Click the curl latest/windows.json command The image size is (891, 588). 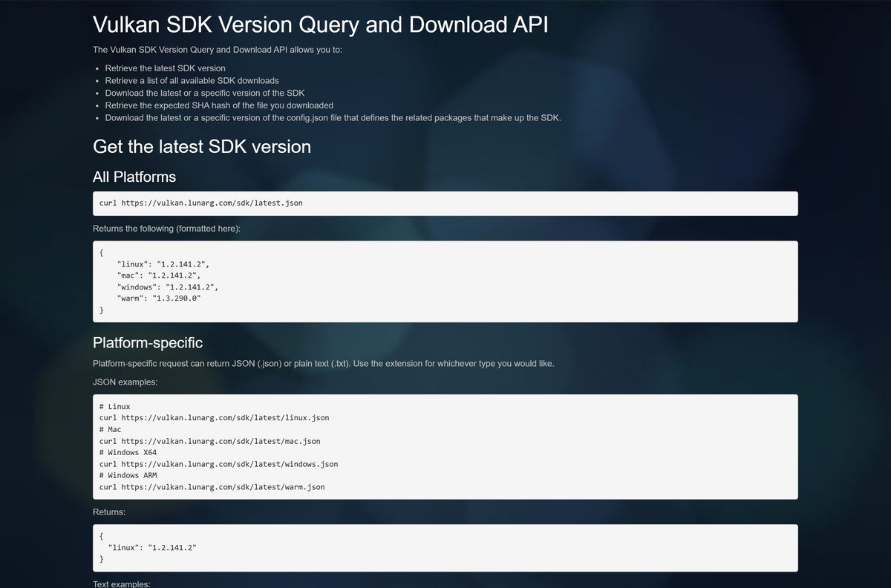(218, 464)
